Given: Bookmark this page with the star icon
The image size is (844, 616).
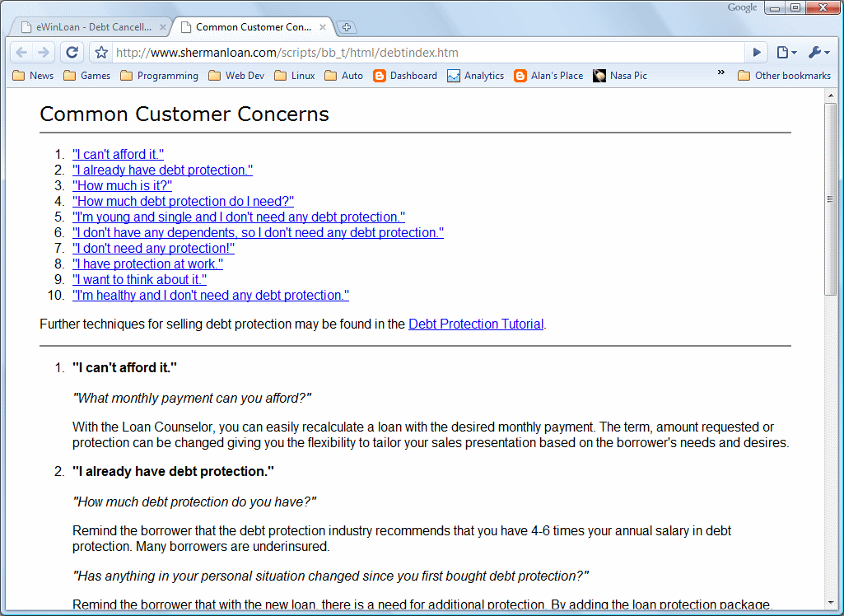Looking at the screenshot, I should (101, 52).
